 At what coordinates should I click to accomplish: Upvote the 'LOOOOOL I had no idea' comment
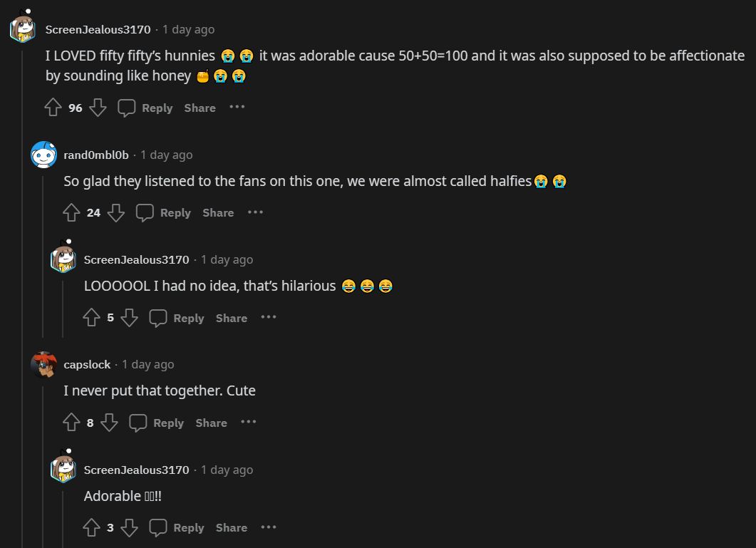(92, 318)
